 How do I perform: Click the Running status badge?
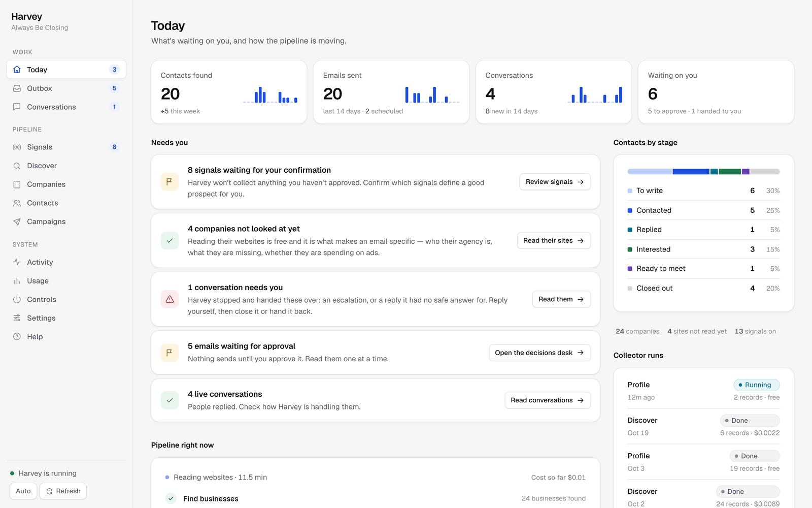[757, 385]
